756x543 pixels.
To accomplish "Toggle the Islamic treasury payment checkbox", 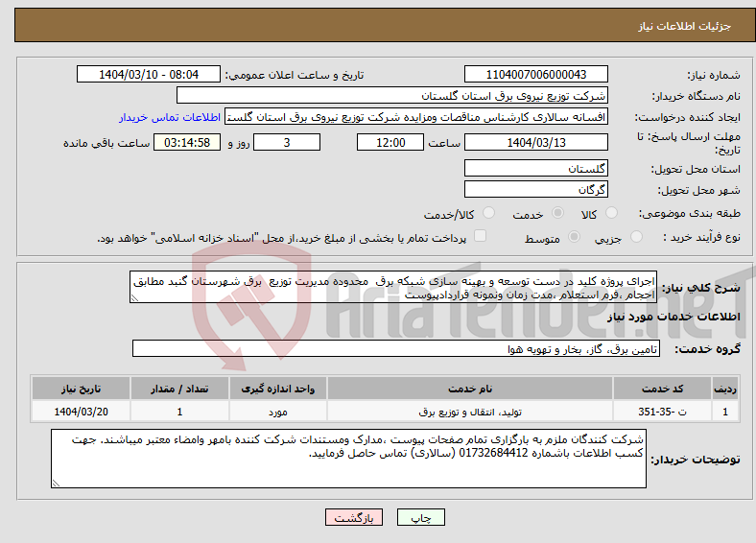I will click(x=480, y=235).
